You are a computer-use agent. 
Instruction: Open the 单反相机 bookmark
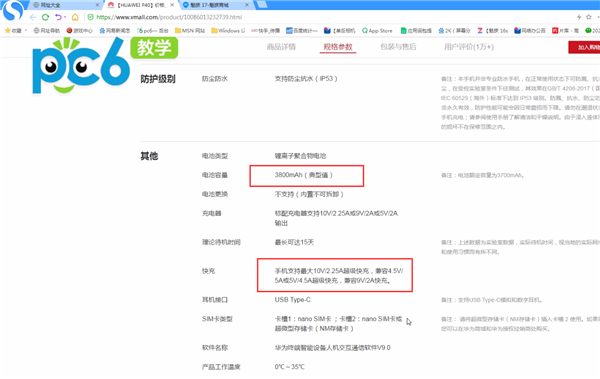coord(339,31)
